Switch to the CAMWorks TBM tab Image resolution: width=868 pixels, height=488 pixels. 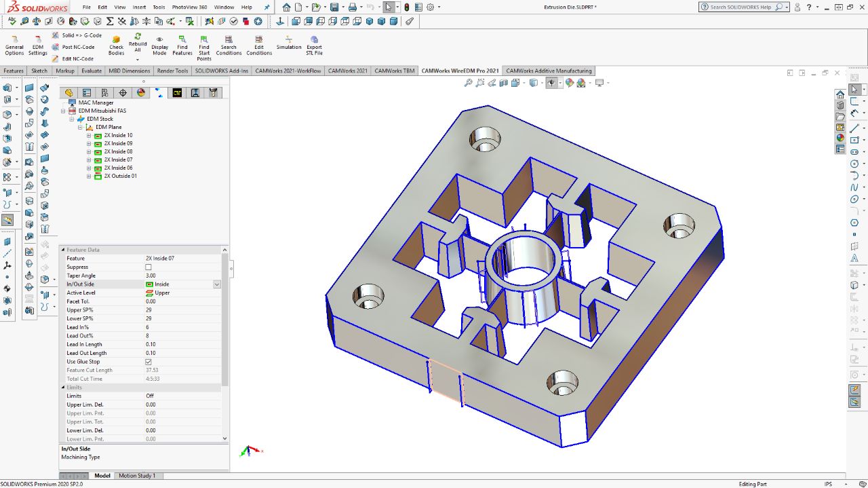pyautogui.click(x=394, y=71)
